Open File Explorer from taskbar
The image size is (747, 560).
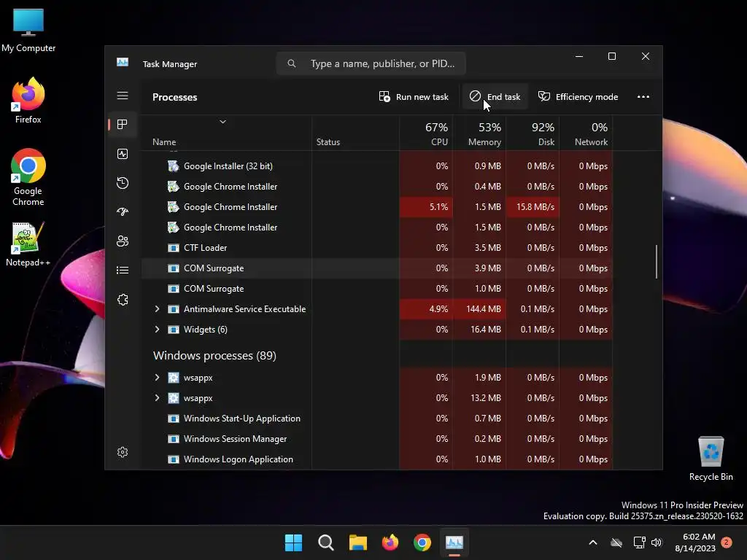tap(357, 542)
